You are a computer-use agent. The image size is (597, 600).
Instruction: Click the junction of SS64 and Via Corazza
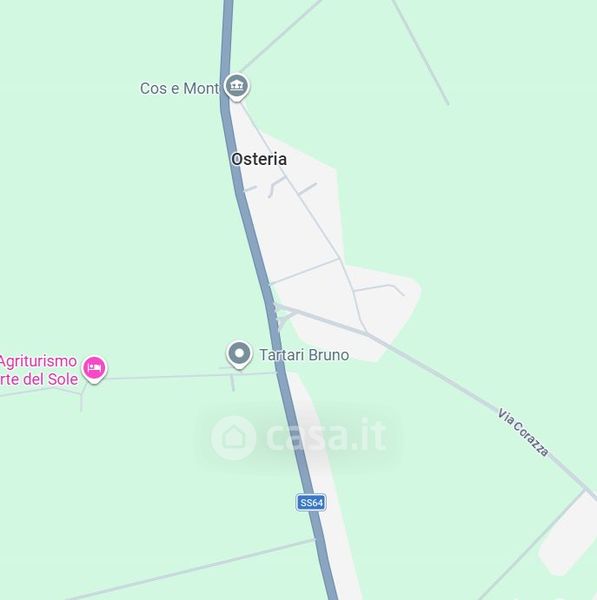click(x=274, y=306)
